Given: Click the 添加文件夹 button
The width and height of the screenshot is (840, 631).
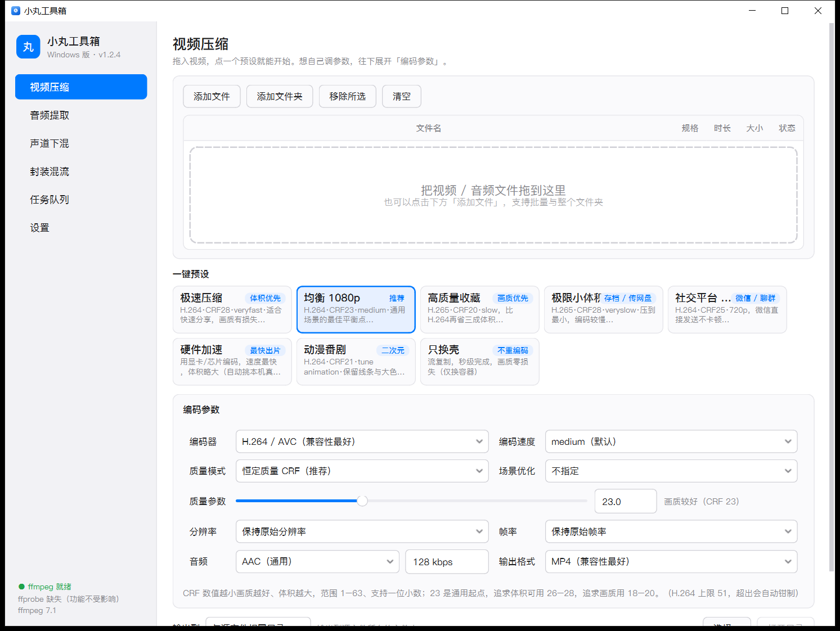Looking at the screenshot, I should pos(280,97).
